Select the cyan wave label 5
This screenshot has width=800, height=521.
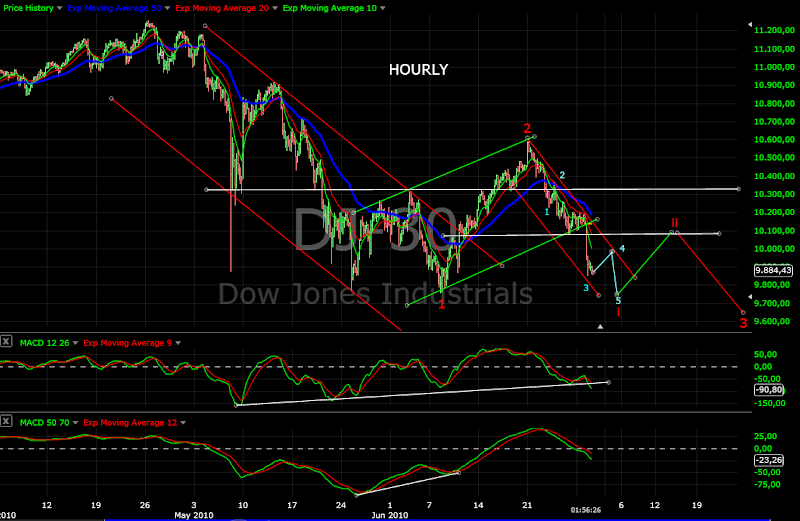point(618,301)
